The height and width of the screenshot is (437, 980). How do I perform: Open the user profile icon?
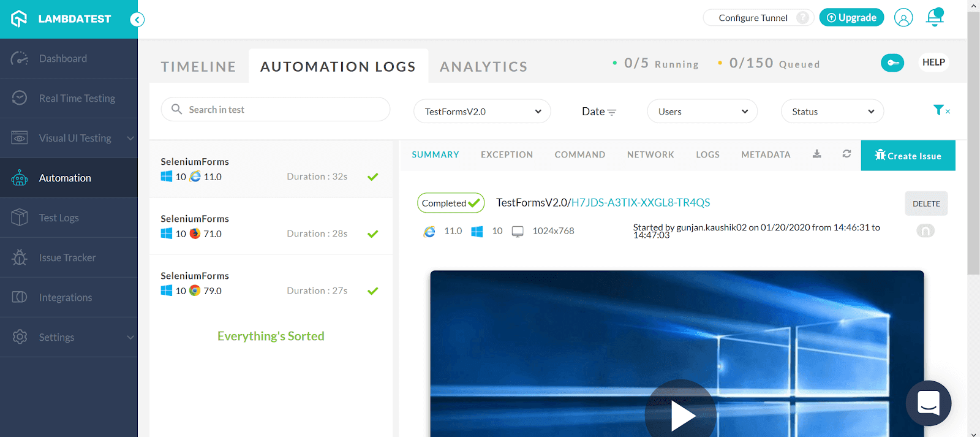point(903,18)
